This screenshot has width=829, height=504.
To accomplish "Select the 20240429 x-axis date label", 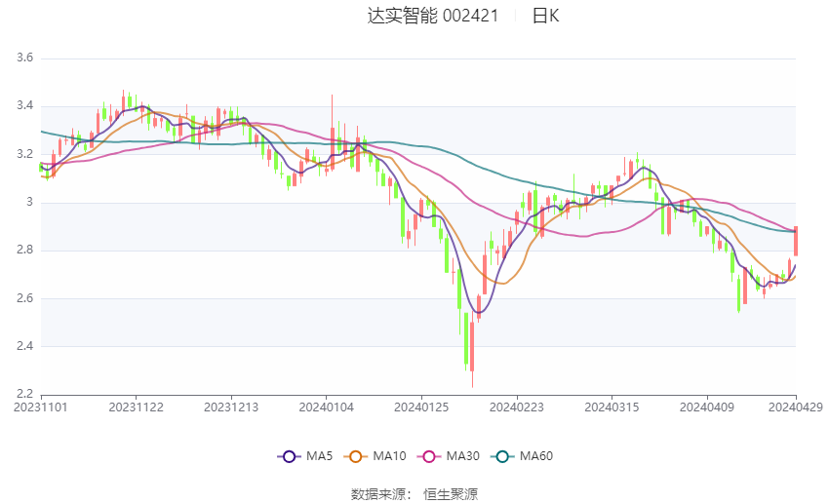I will point(796,407).
